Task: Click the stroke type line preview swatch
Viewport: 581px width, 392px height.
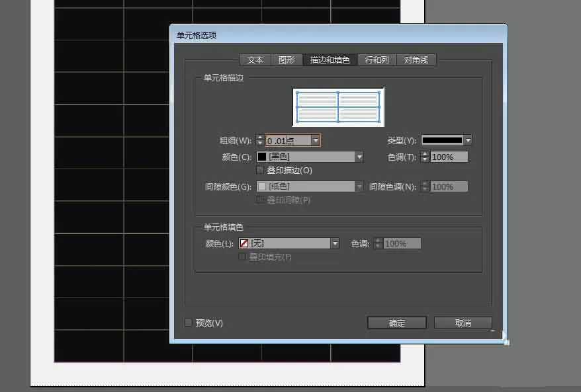Action: (442, 140)
